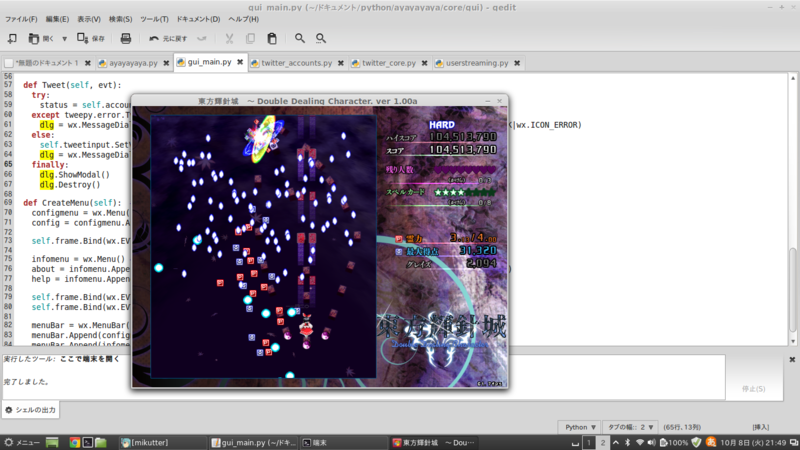Click the editor scrollbar down arrow
This screenshot has width=800, height=450.
click(792, 341)
